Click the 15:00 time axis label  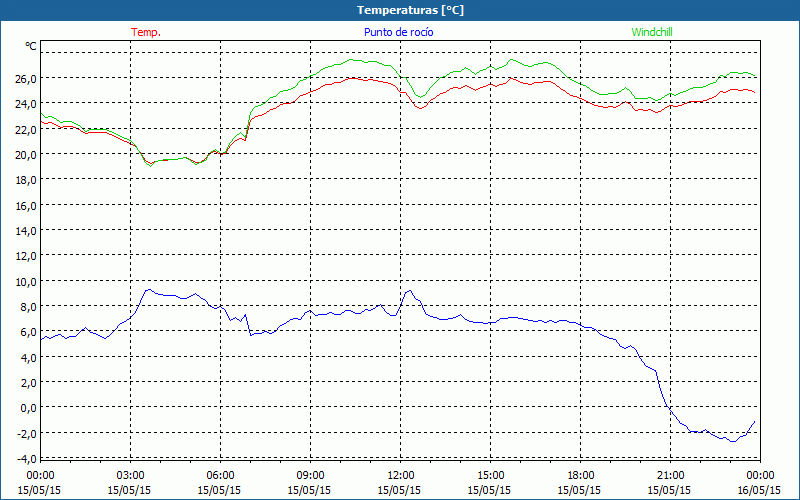pyautogui.click(x=490, y=476)
